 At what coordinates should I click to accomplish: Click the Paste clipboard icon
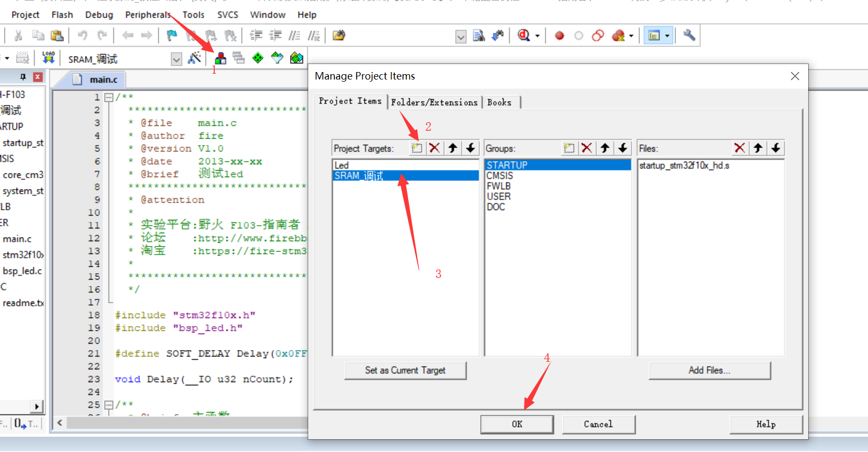[x=57, y=36]
